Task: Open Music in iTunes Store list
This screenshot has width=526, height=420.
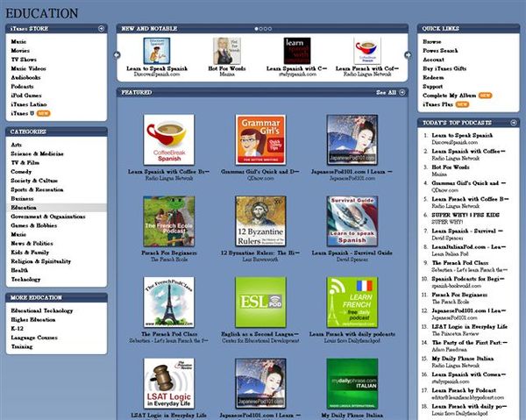Action: (x=18, y=41)
